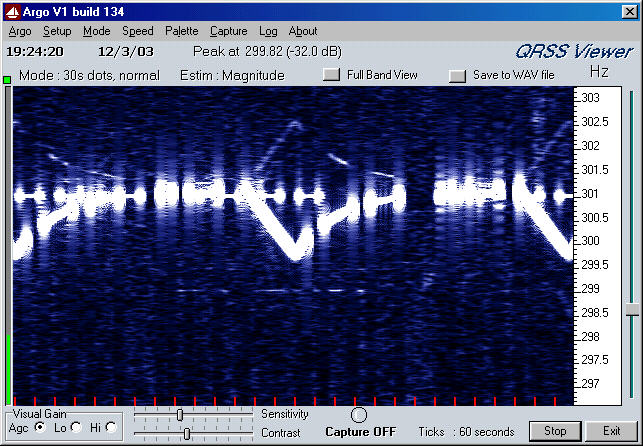
Task: Click the Contrast slider handle
Action: pos(187,433)
